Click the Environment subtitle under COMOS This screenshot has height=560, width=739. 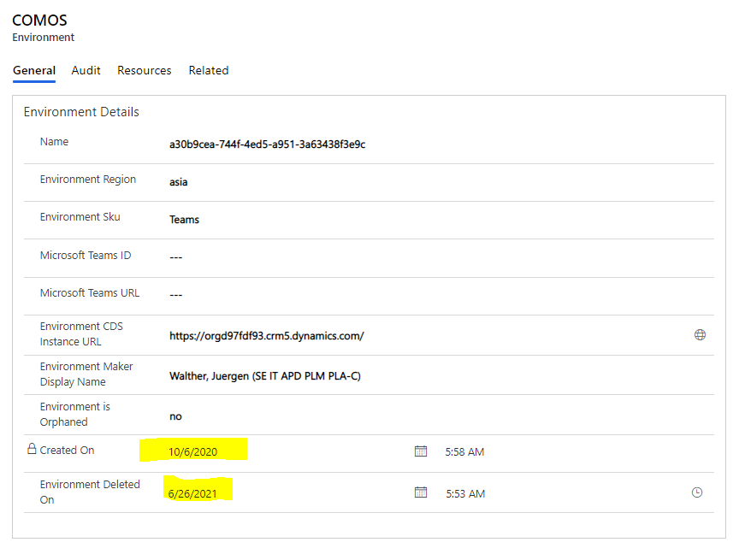(x=44, y=38)
